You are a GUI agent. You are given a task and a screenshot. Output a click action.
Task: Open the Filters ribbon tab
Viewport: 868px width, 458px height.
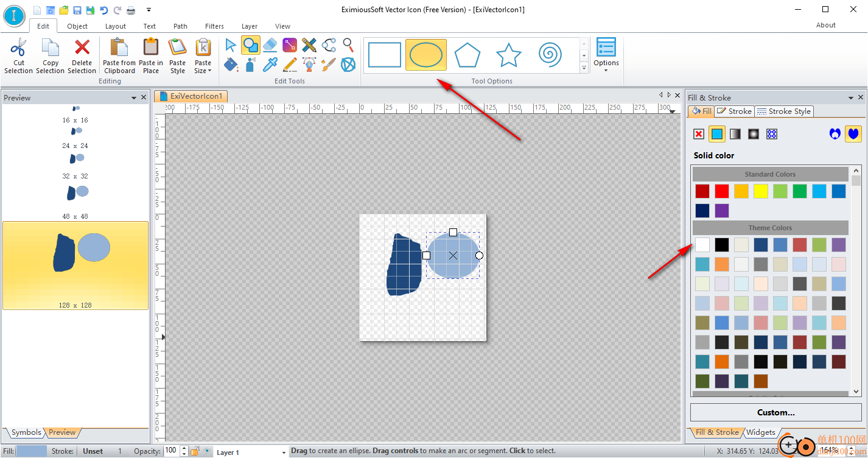pyautogui.click(x=214, y=26)
